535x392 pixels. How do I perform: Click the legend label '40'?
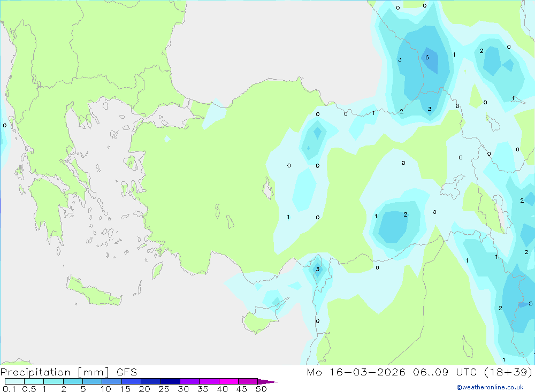(x=222, y=389)
